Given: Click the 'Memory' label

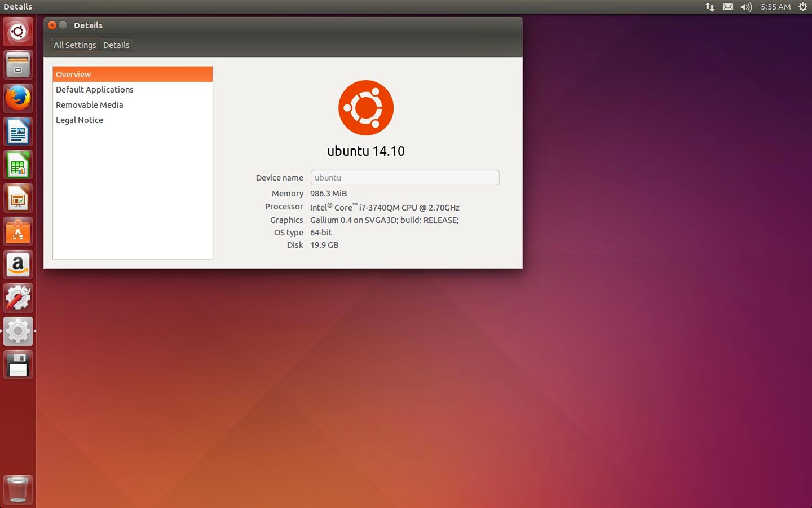Looking at the screenshot, I should point(288,194).
